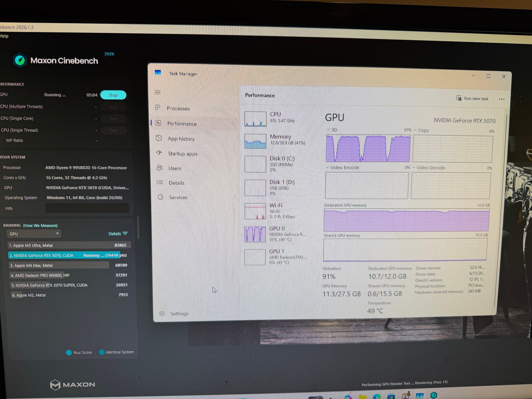
Task: Click the Task Manager app icon in title bar
Action: tap(158, 72)
